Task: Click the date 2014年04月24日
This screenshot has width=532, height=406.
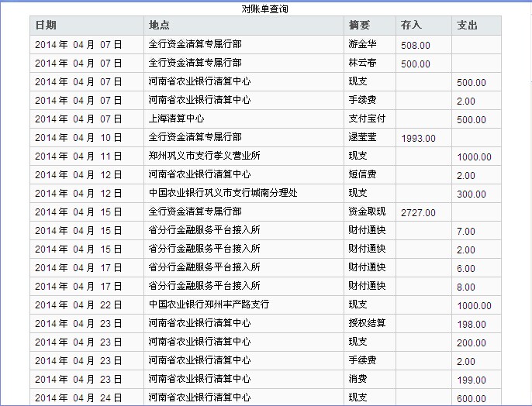Action: pyautogui.click(x=78, y=398)
